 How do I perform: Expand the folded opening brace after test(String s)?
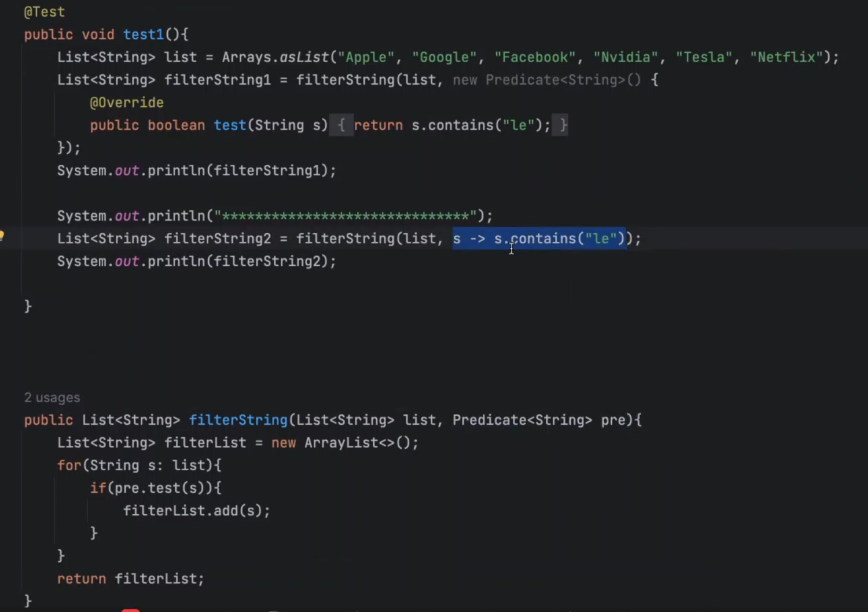point(341,125)
